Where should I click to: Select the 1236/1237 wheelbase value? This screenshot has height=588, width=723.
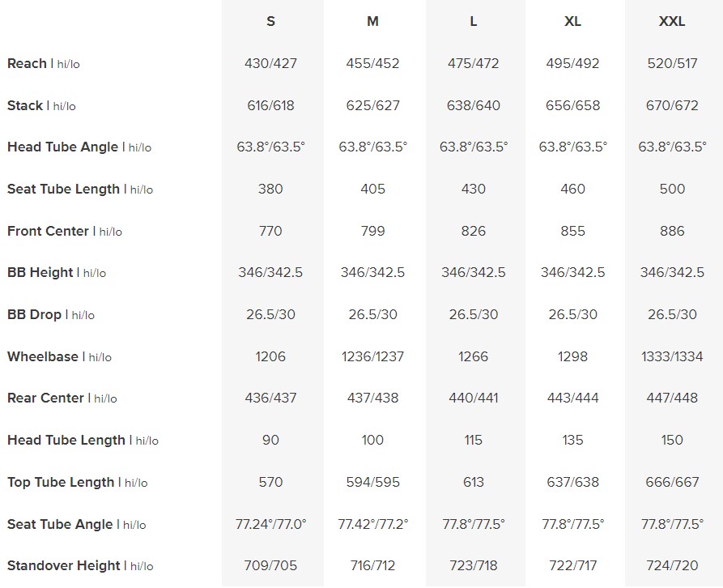click(x=372, y=356)
